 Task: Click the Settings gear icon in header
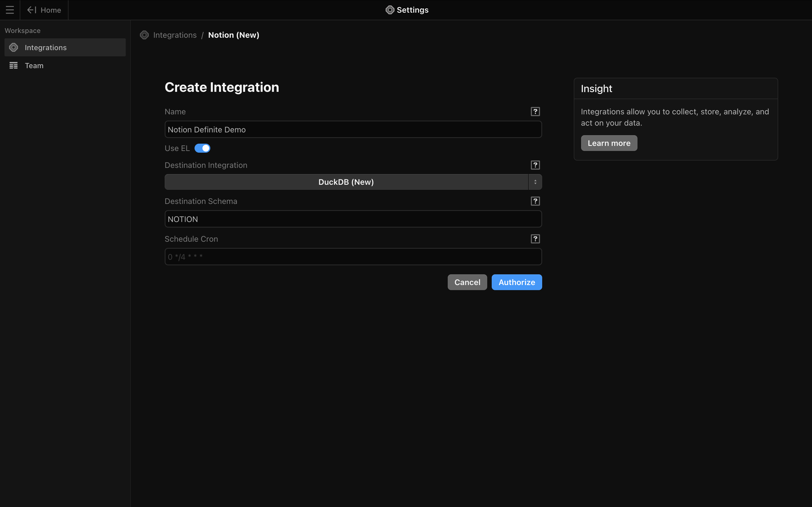390,10
